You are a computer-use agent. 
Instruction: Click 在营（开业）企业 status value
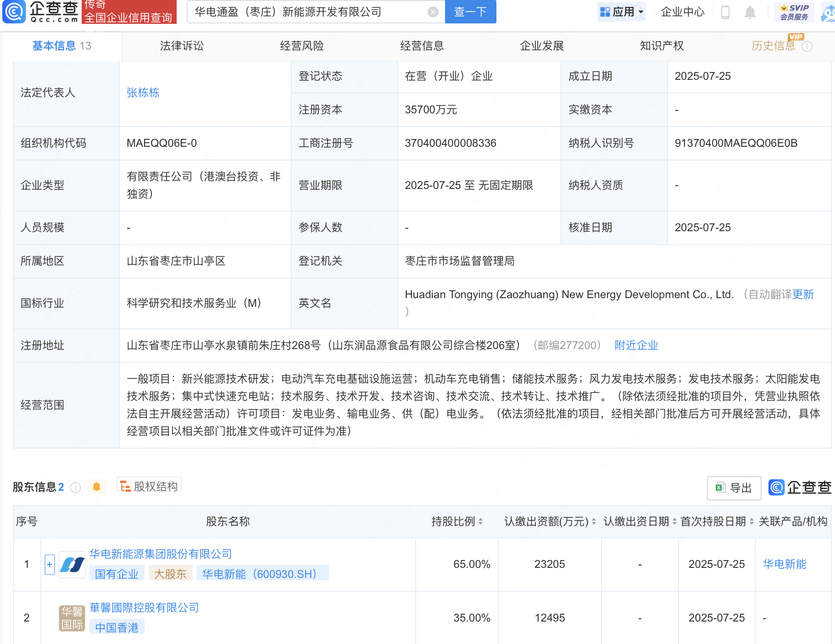[449, 76]
